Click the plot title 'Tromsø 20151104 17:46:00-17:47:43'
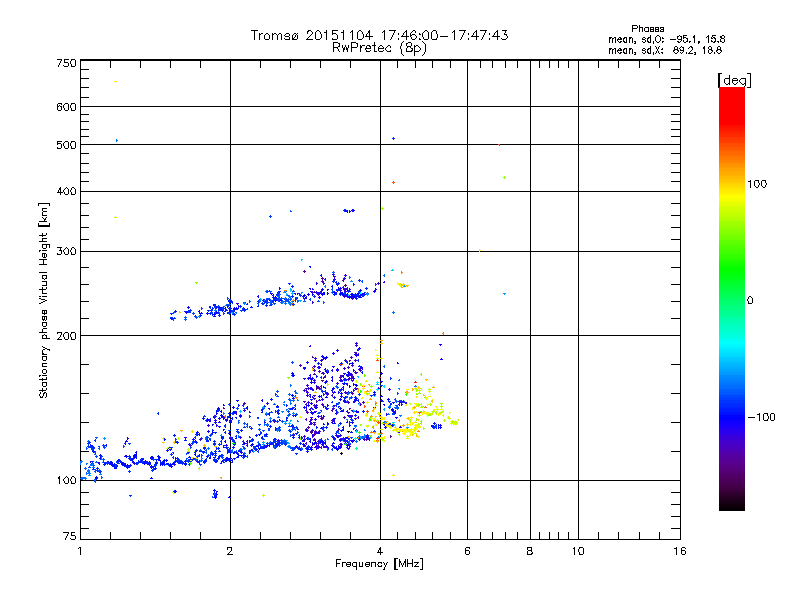Screen dimensions: 800x600 coord(379,35)
